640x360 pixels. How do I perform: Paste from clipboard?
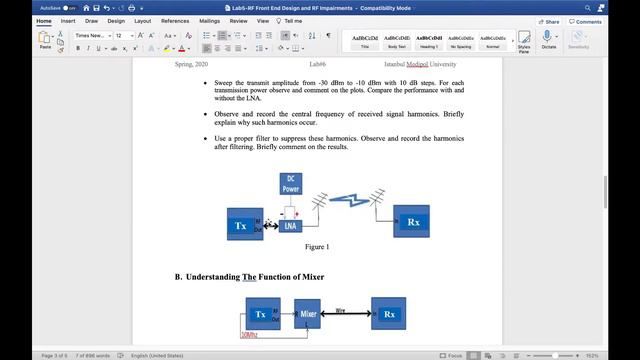[x=45, y=40]
